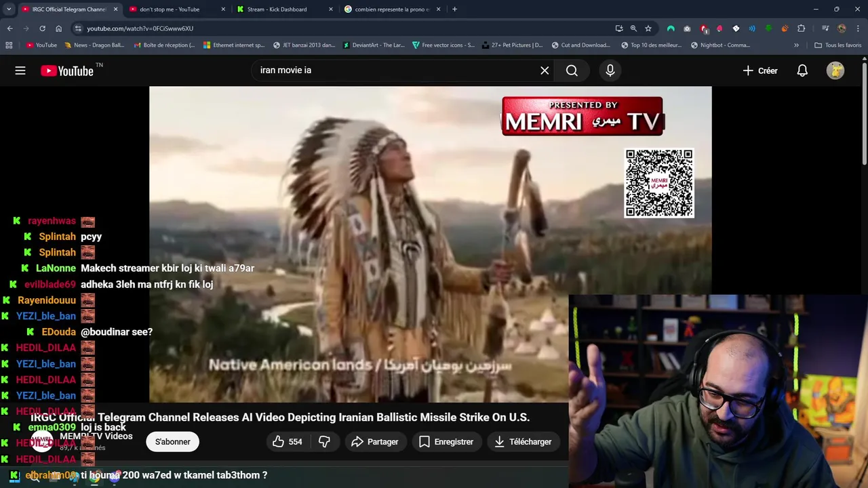Image resolution: width=868 pixels, height=488 pixels.
Task: Open the 27+ Pet Pictures bookmark
Action: [512, 45]
